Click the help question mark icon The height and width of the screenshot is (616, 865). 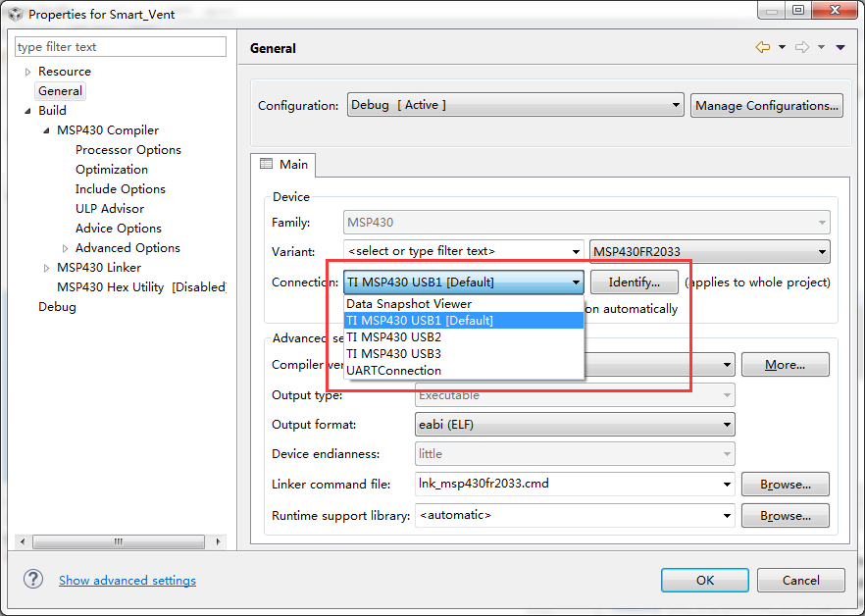(33, 580)
